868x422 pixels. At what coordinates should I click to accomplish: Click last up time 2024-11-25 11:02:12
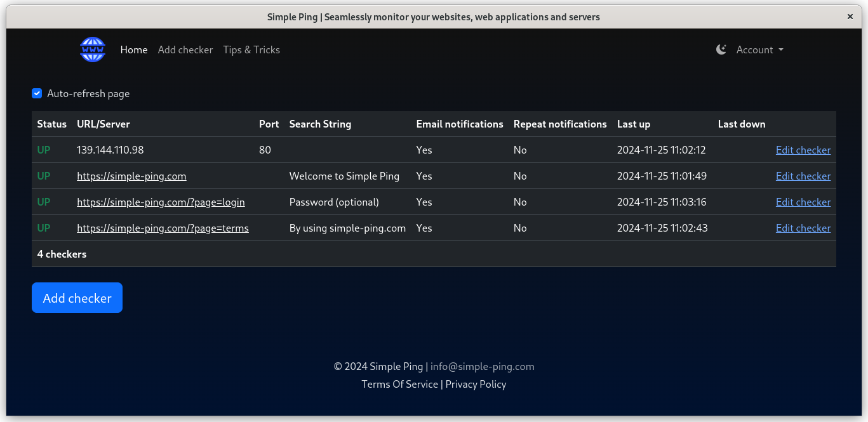pos(662,150)
